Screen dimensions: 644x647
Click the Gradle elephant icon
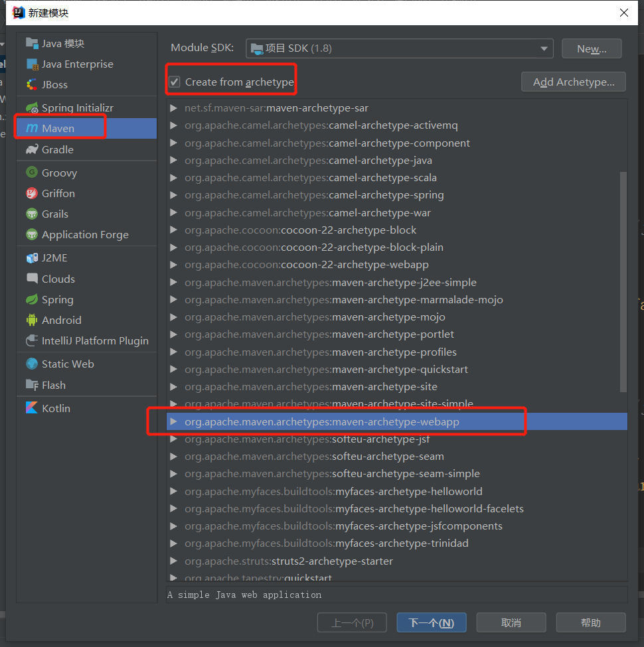32,149
